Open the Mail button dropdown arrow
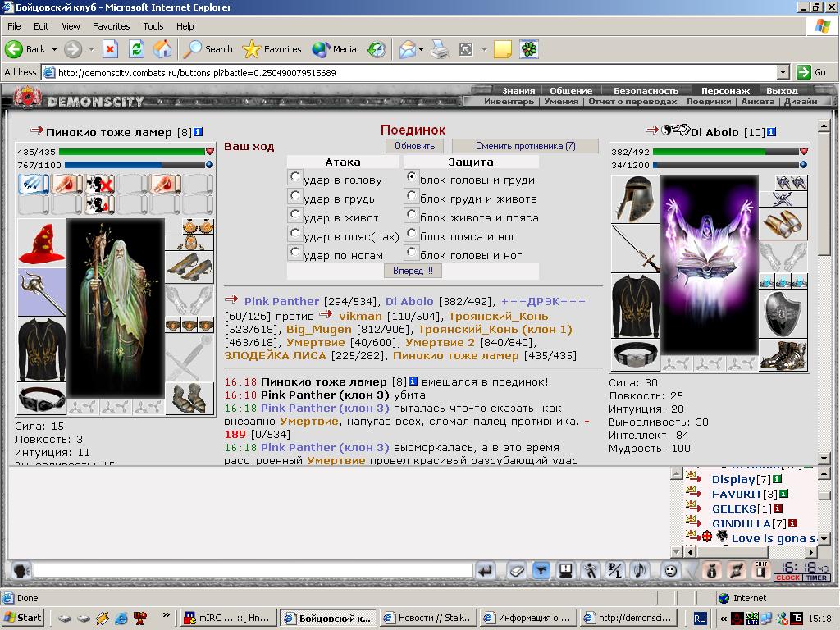The height and width of the screenshot is (630, 840). coord(421,49)
